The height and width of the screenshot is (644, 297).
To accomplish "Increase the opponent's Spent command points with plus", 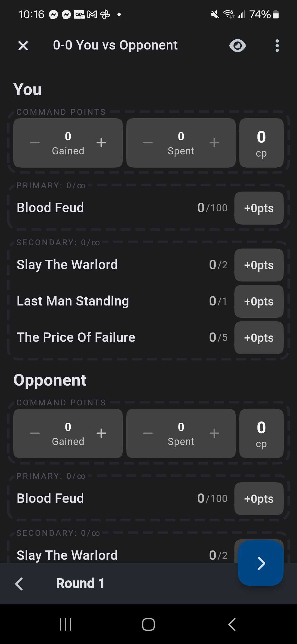I will point(214,433).
